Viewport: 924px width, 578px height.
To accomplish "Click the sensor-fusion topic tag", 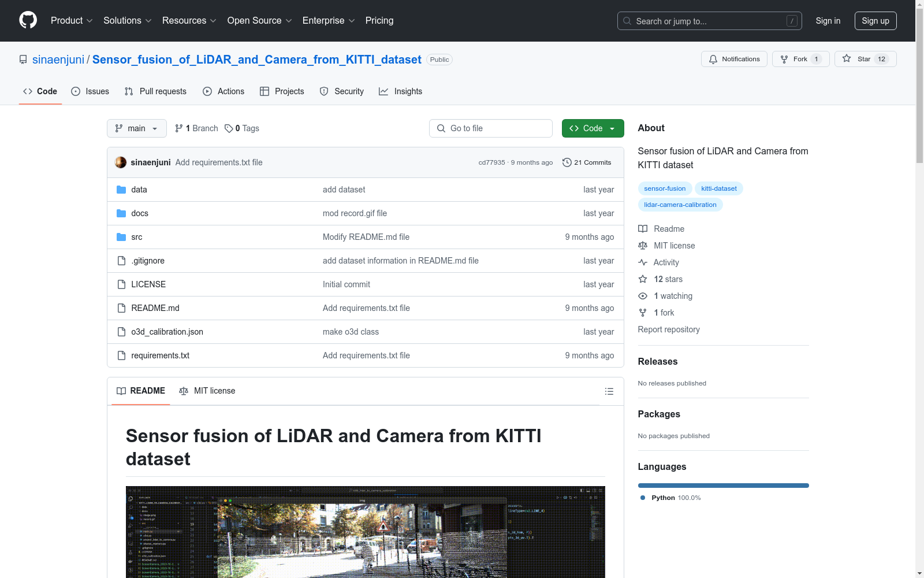I will point(665,188).
